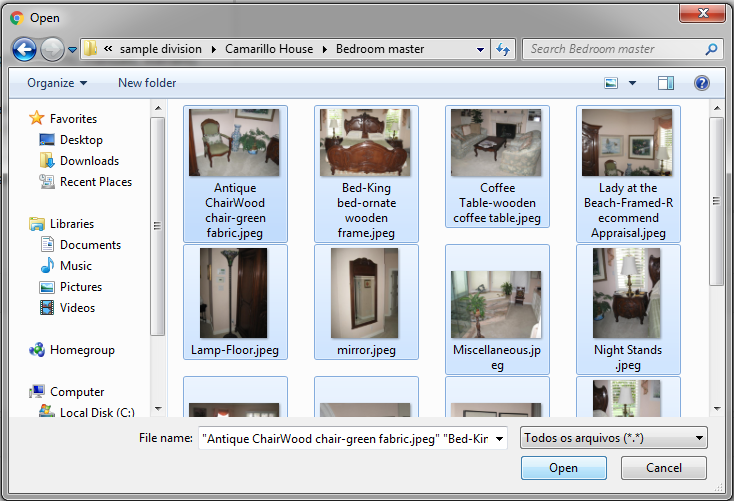Open the Videos library

pos(77,308)
